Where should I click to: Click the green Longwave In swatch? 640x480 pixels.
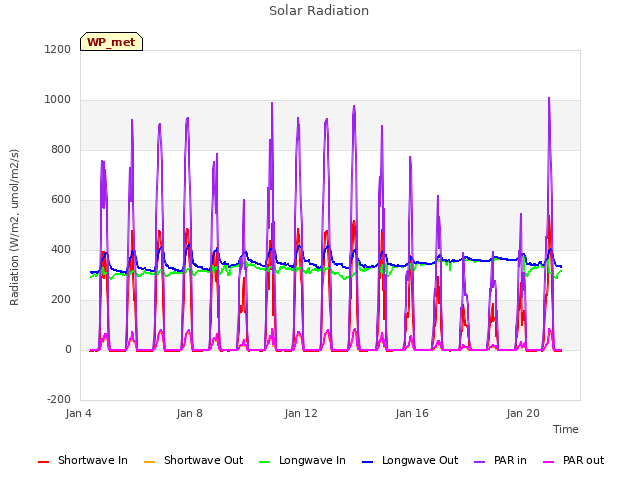pos(264,462)
